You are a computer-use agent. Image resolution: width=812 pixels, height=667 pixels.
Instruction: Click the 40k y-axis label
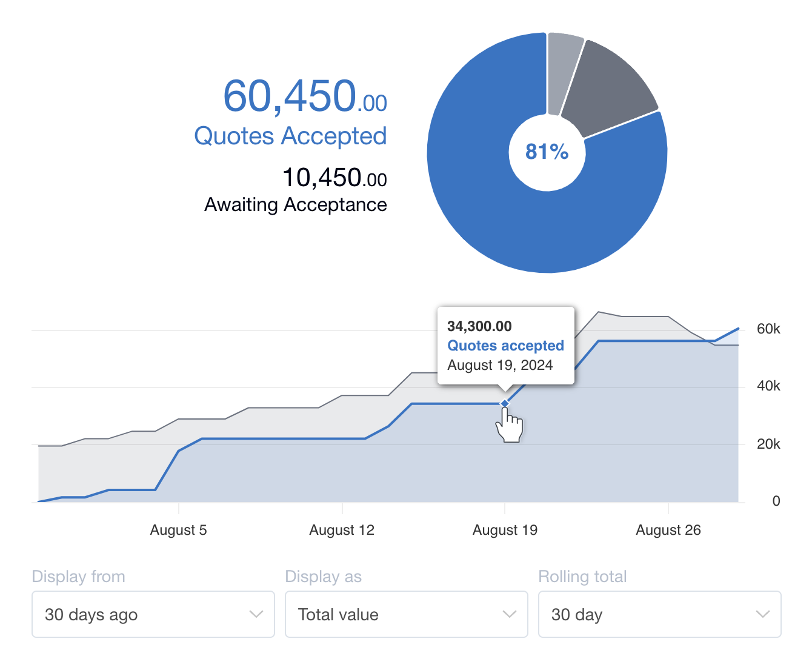[768, 386]
